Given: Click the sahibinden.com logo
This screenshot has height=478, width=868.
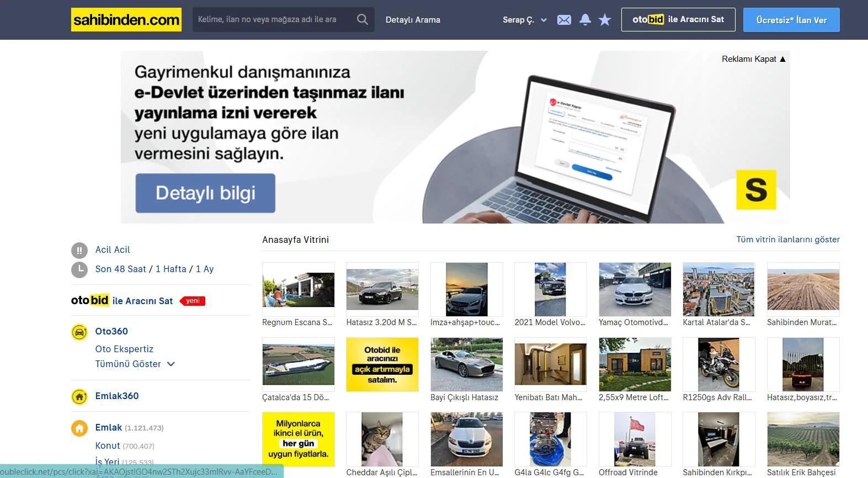Looking at the screenshot, I should tap(126, 20).
